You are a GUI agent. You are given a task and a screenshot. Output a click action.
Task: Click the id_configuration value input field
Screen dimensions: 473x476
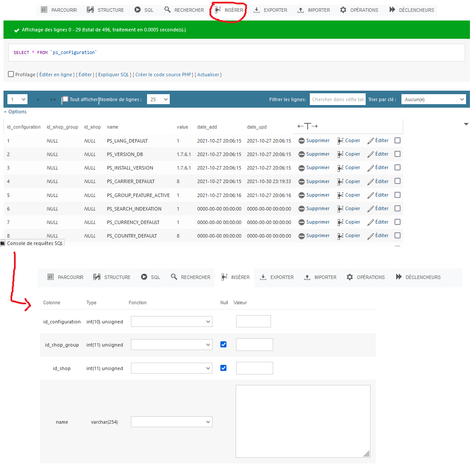coord(254,321)
